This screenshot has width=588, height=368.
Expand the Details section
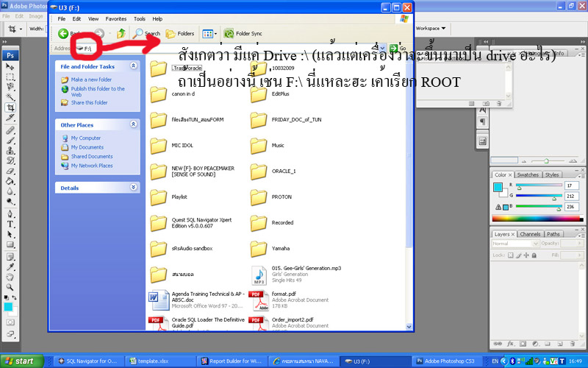(x=133, y=187)
